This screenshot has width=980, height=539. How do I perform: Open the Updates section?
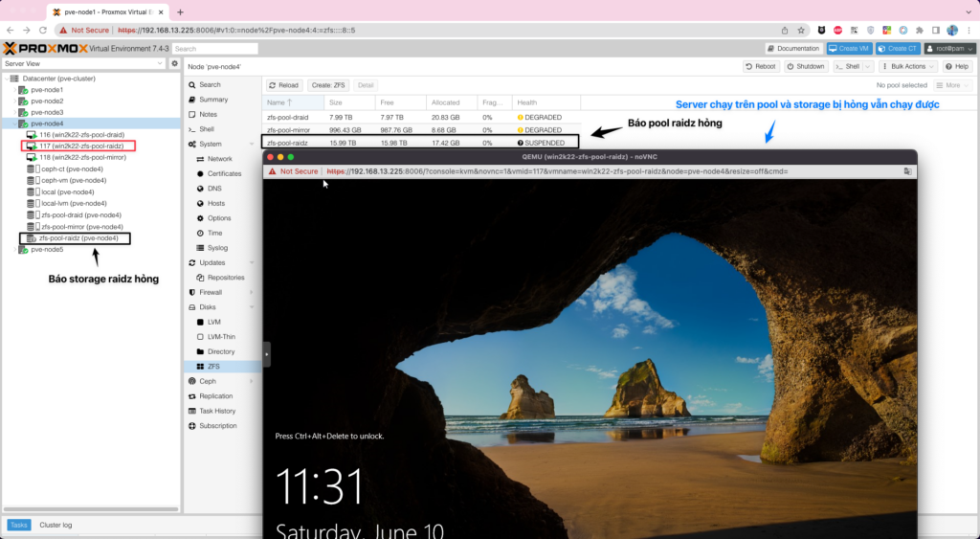212,263
